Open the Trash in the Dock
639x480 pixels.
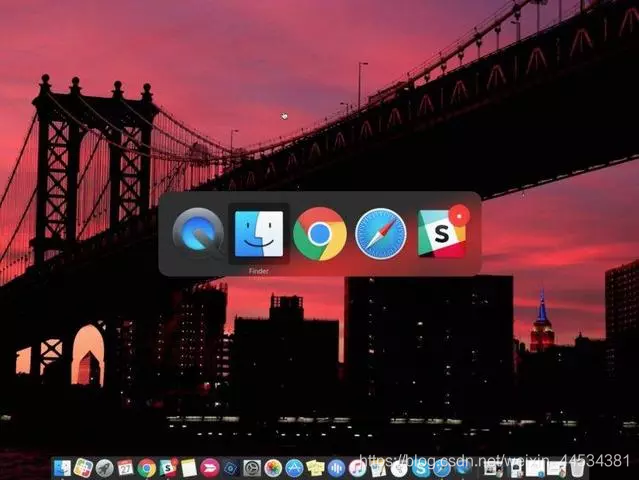pyautogui.click(x=577, y=468)
